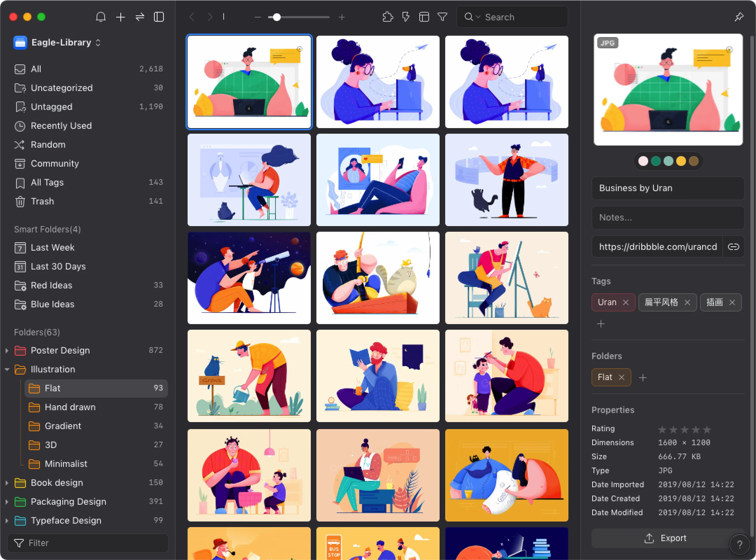Image resolution: width=756 pixels, height=560 pixels.
Task: Set rating to five stars
Action: point(707,429)
